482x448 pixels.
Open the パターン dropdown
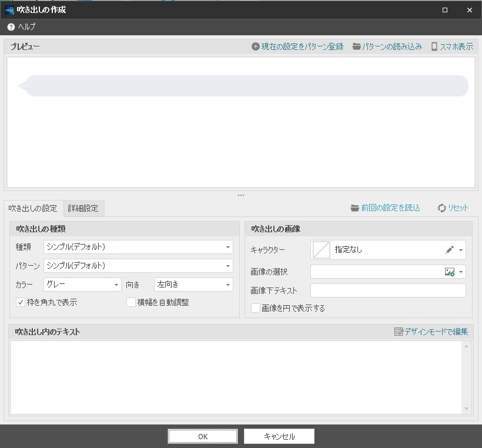coord(138,266)
